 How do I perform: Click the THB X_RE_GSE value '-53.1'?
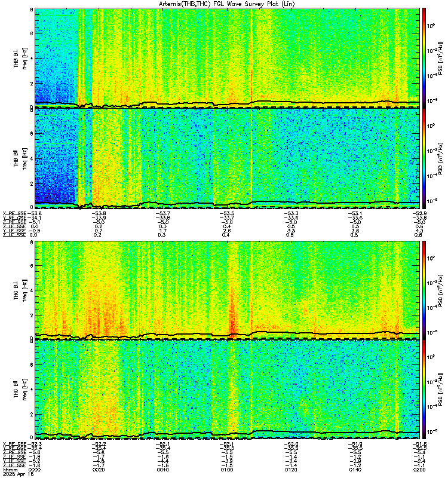[355, 213]
